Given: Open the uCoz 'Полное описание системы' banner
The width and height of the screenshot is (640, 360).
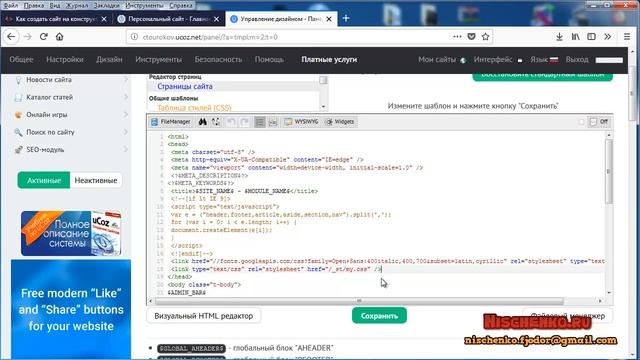Looking at the screenshot, I should pos(71,233).
